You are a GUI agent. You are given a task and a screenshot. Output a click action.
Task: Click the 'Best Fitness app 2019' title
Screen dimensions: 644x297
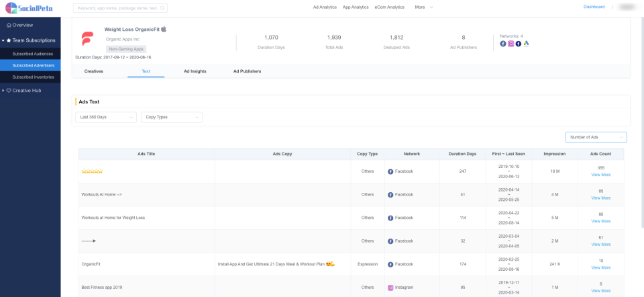pyautogui.click(x=102, y=288)
